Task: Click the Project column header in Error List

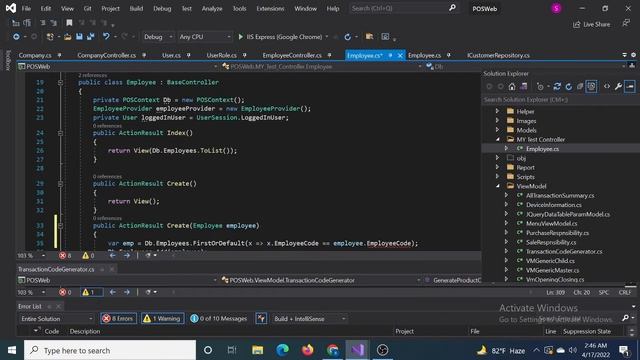Action: [404, 331]
